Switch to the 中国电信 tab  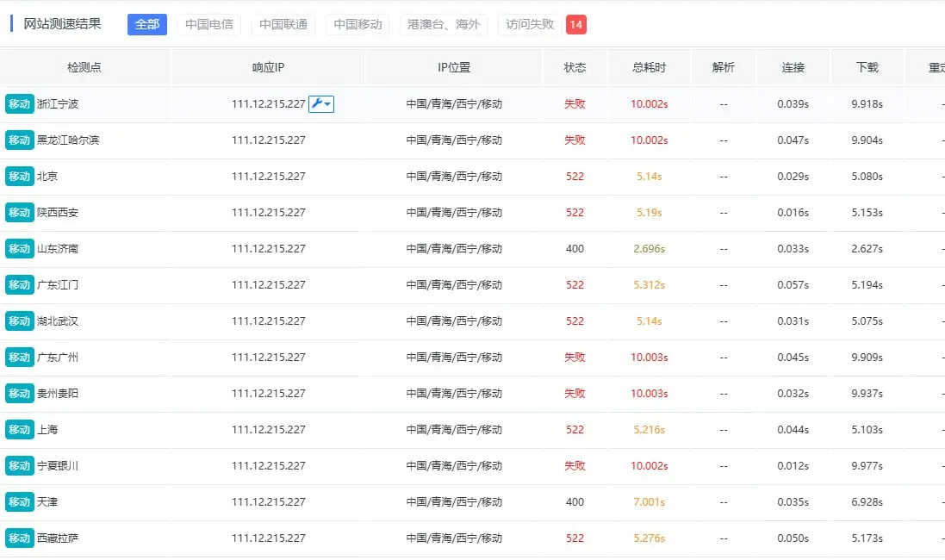point(209,24)
